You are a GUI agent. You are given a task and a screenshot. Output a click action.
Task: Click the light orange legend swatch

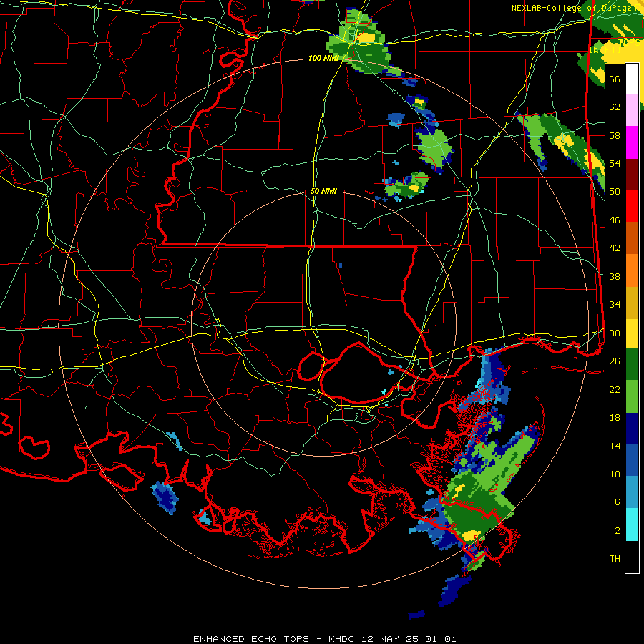[632, 270]
